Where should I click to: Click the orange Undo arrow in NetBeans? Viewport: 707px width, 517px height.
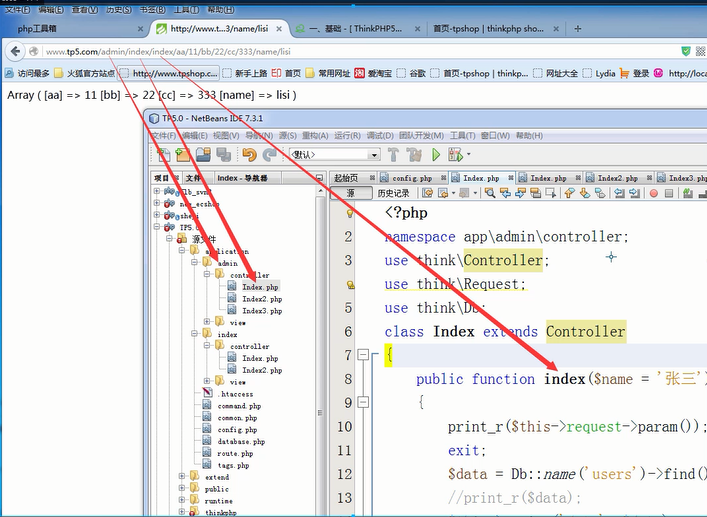pos(249,155)
